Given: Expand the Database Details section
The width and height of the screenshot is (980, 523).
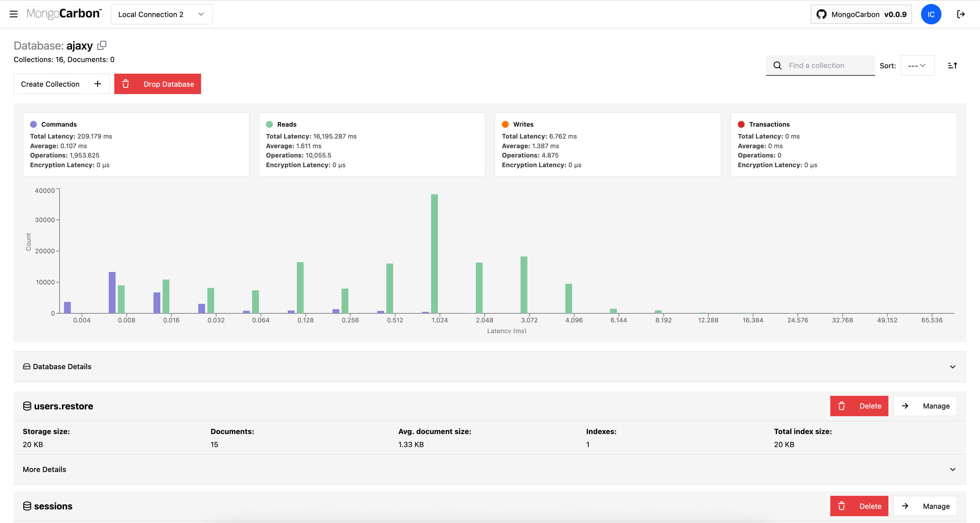Looking at the screenshot, I should 952,366.
